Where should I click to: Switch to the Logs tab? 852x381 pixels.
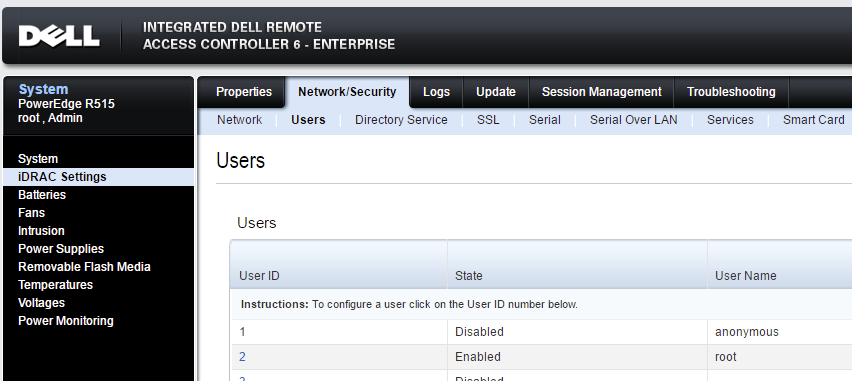click(x=436, y=92)
